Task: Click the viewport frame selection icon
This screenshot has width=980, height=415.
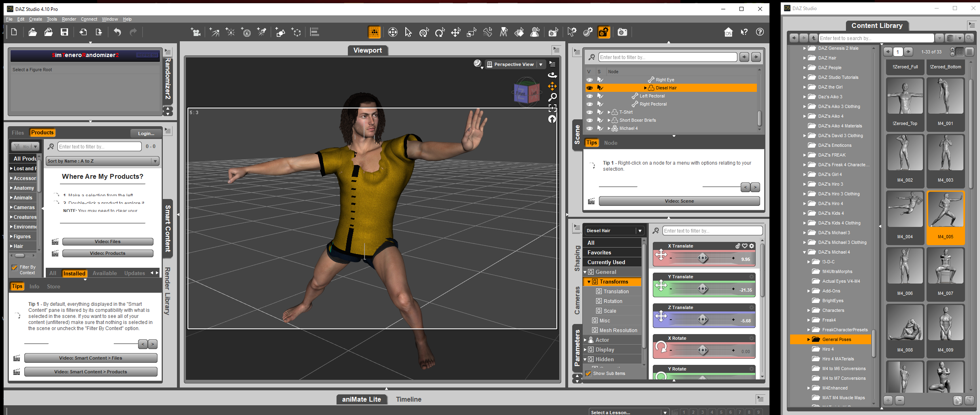Action: tap(552, 108)
